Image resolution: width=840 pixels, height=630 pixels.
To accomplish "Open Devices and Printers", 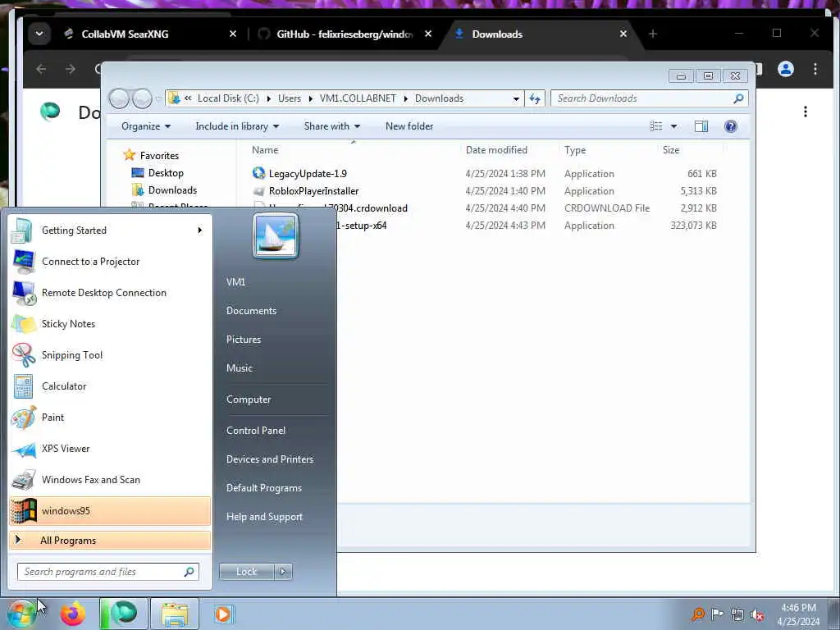I will [x=269, y=459].
